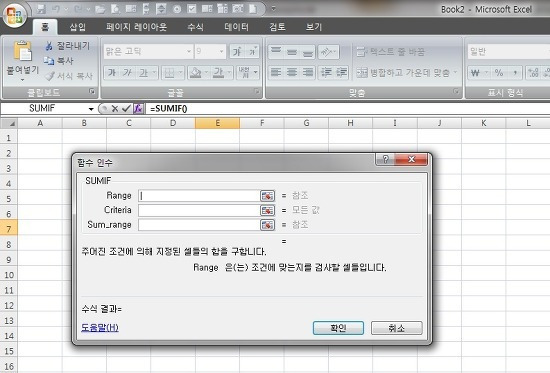Click the collapse dialog icon beside Sum_range
Viewport: 550px width, 373px height.
(267, 225)
